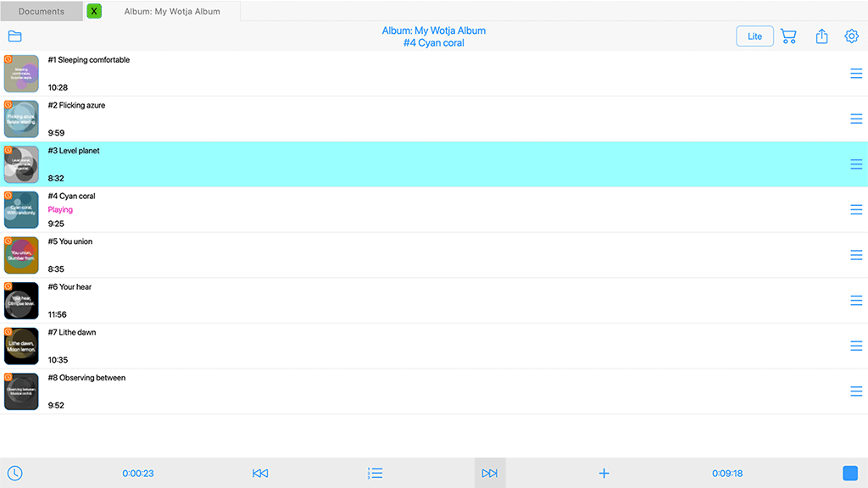Viewport: 868px width, 488px height.
Task: Open menu handle for #3 Level planet
Action: coord(856,164)
